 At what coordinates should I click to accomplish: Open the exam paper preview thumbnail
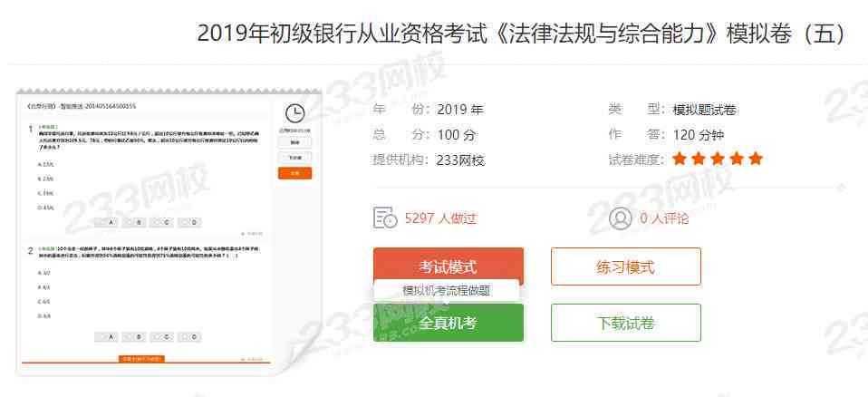(x=169, y=231)
